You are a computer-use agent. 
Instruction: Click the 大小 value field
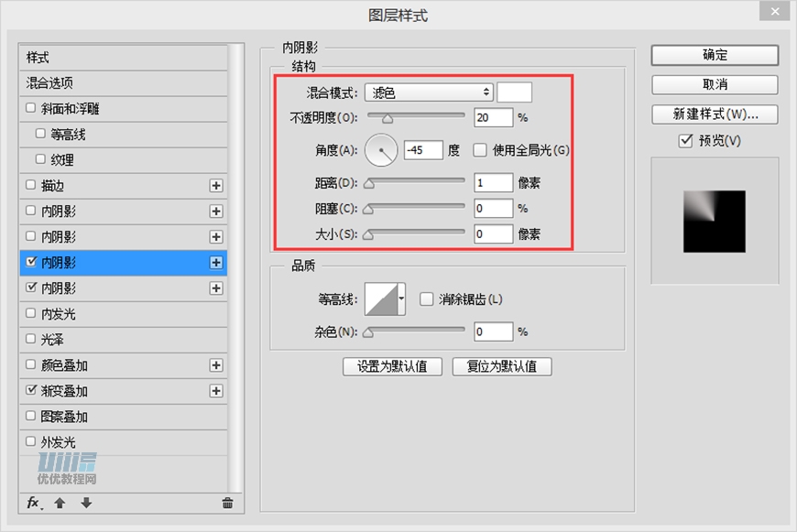[x=494, y=233]
